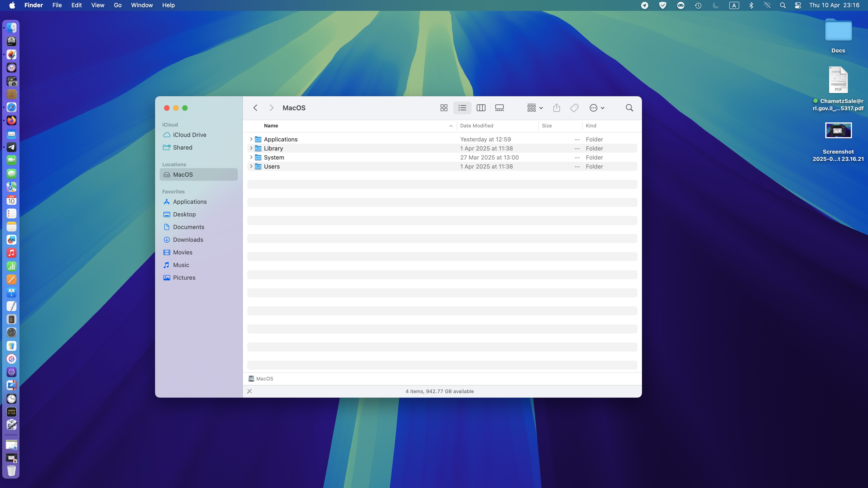
Task: Switch to icon view in toolbar
Action: (444, 108)
